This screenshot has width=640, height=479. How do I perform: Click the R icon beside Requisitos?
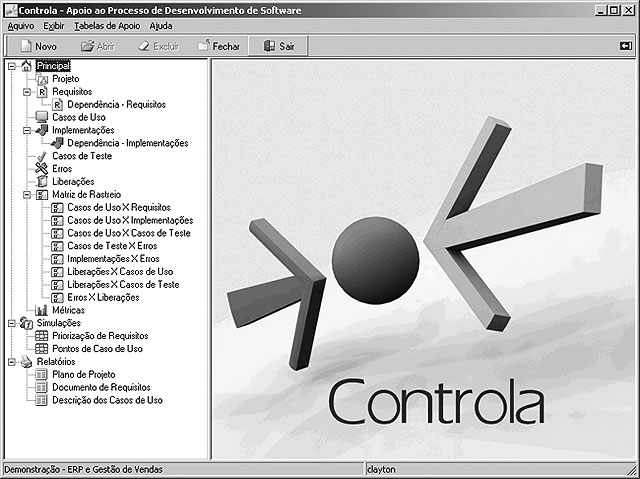pos(42,92)
